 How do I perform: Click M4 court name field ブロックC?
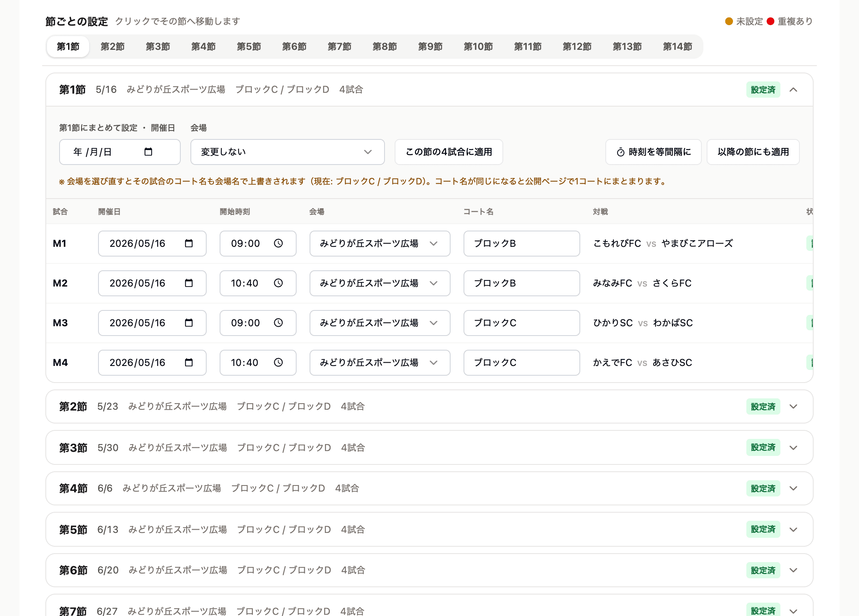(x=522, y=362)
